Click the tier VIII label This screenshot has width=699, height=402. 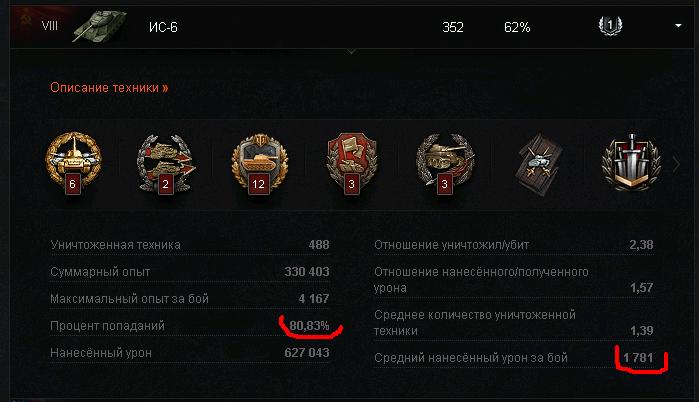point(49,26)
